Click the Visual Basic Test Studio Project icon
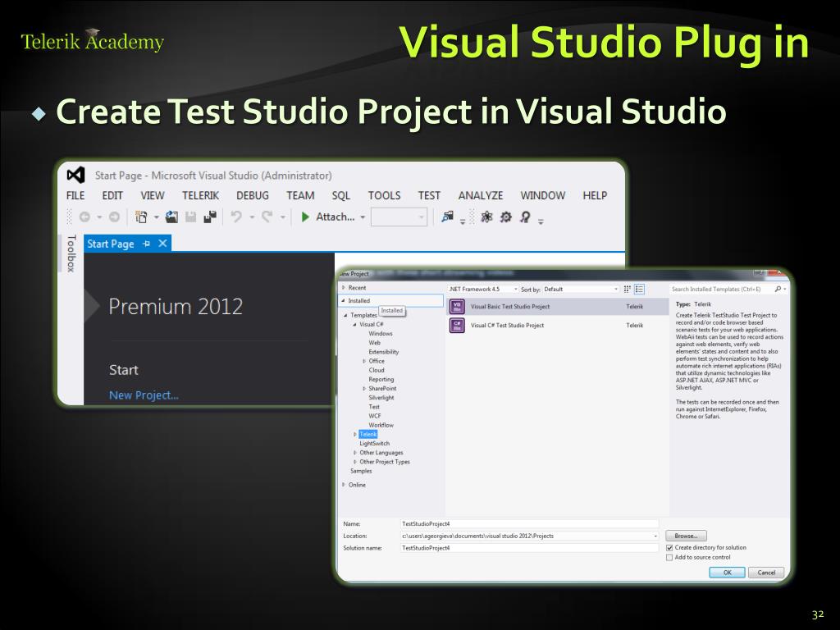 pos(457,307)
